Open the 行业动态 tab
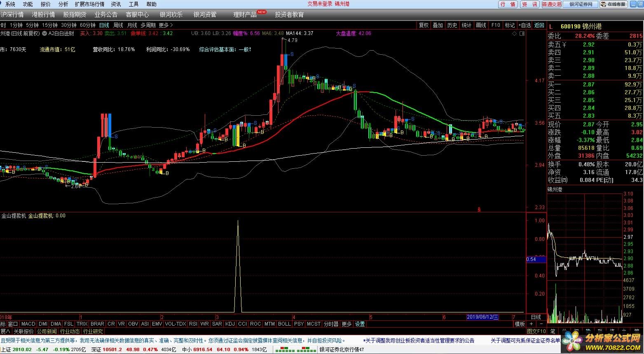The image size is (644, 354). pos(70,331)
